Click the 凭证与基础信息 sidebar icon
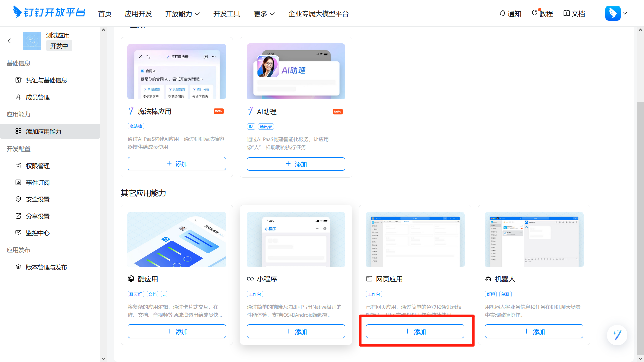This screenshot has height=362, width=644. tap(18, 80)
